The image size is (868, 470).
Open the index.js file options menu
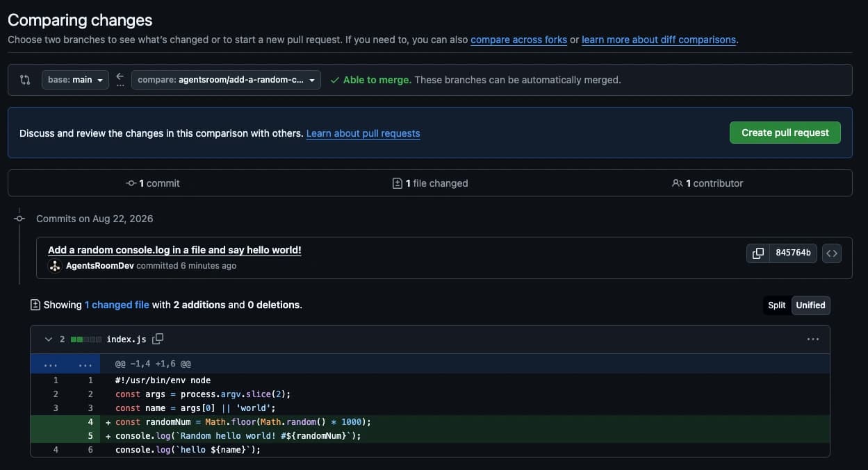(813, 339)
